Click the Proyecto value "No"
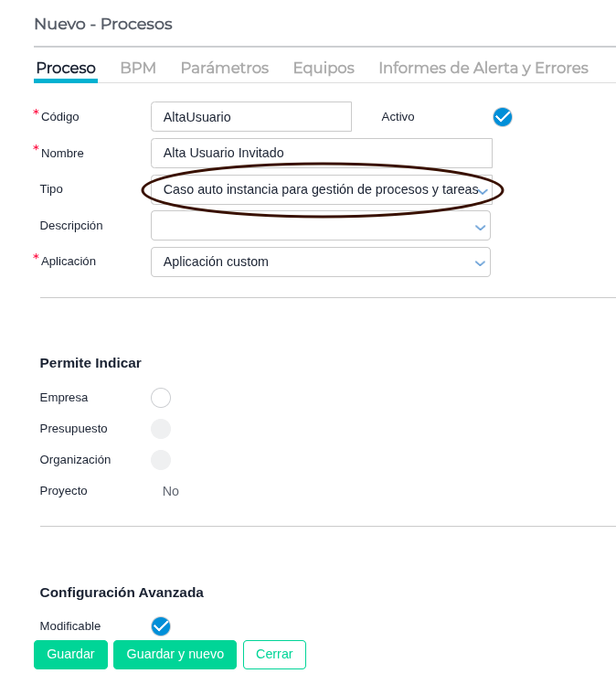This screenshot has height=695, width=616. click(171, 491)
